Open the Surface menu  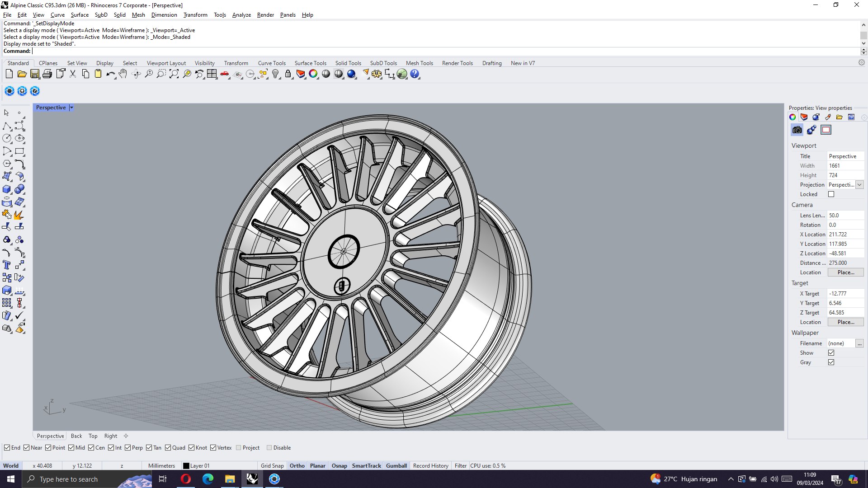click(80, 15)
